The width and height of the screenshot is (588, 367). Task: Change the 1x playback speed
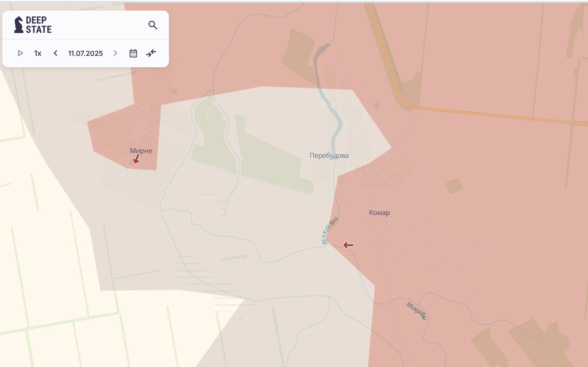38,53
